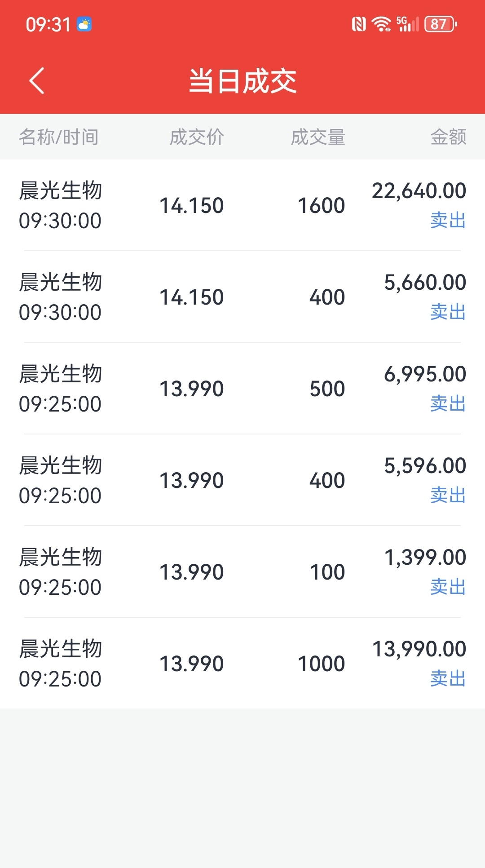Tap the back arrow icon
This screenshot has width=485, height=868.
tap(37, 81)
